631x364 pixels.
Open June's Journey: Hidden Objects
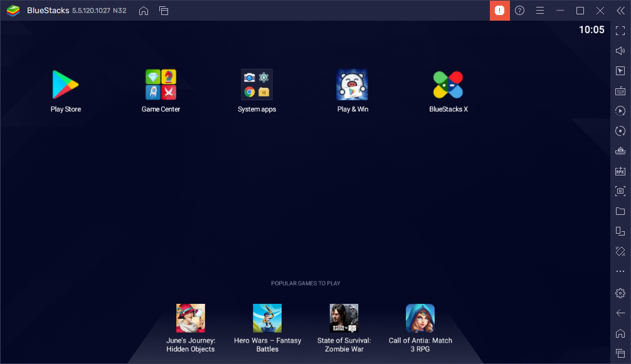coord(190,318)
